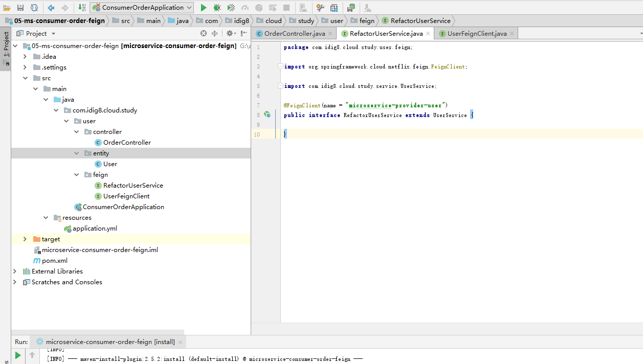Collapse the feign package in the tree

[77, 175]
